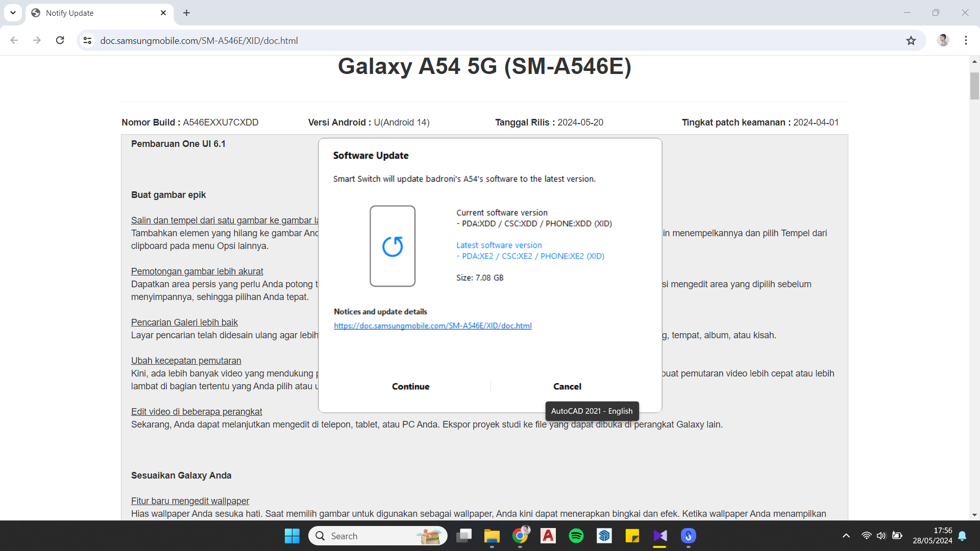
Task: Open Sticky Notes from the taskbar
Action: point(632,536)
